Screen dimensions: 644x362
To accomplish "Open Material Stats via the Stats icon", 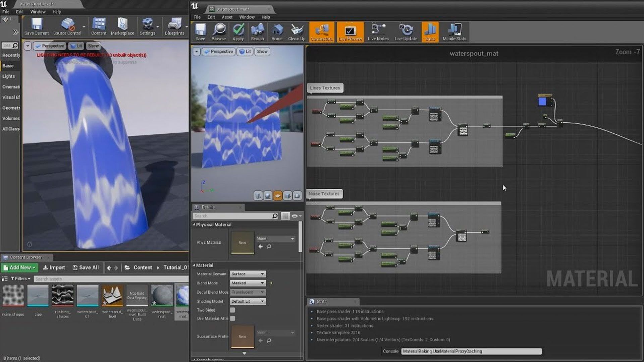I will 430,32.
